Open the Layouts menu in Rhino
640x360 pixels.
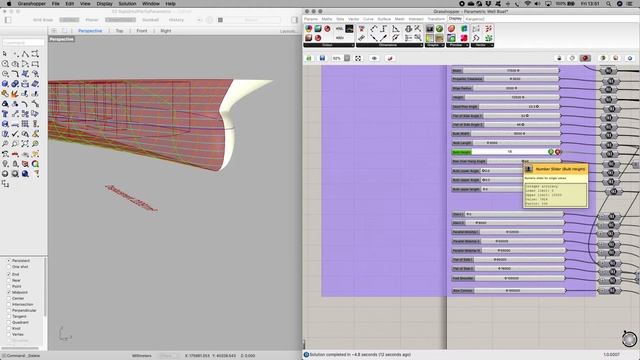tap(289, 31)
